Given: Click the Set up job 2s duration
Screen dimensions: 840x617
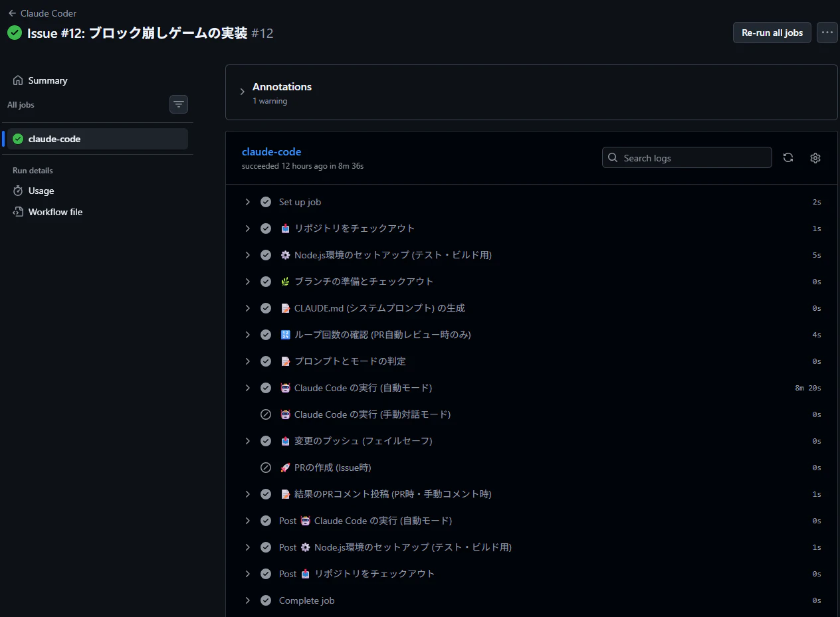Looking at the screenshot, I should 817,202.
